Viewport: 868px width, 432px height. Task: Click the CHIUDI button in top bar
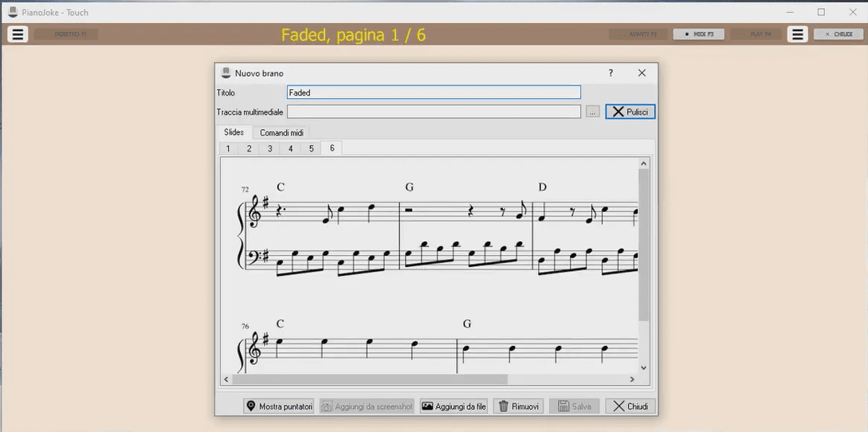coord(838,34)
